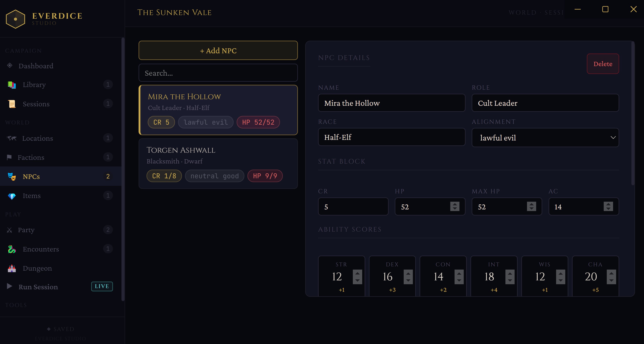Click the Dungeon castle icon
This screenshot has width=644, height=344.
point(12,268)
